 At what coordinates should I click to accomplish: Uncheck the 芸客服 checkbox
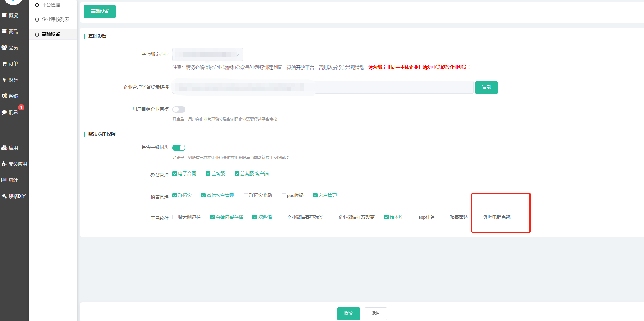208,174
